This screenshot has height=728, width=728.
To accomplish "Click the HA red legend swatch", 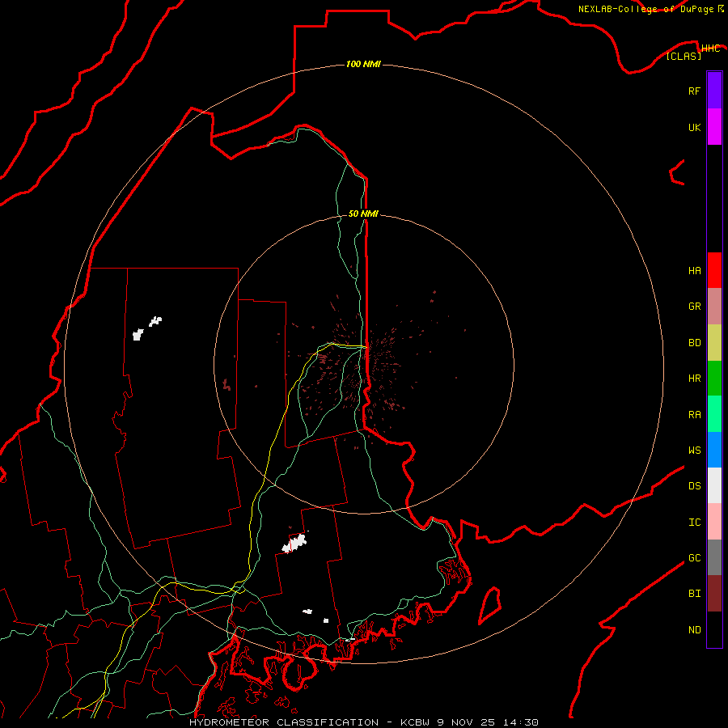I will coord(714,270).
